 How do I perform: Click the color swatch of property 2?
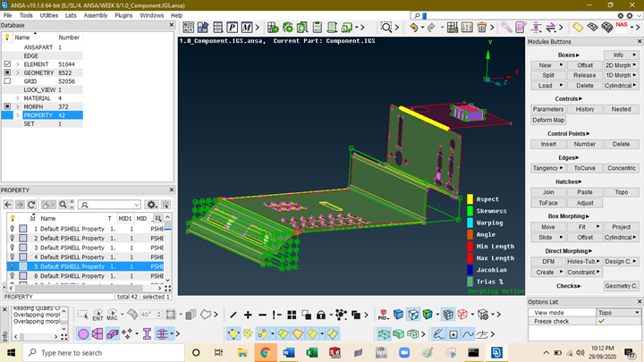[23, 238]
